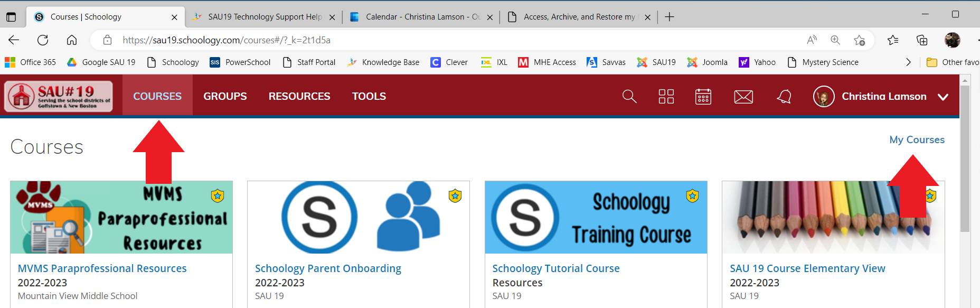Open Google SAU 19 bookmark
Screen dimensions: 980x308
101,62
